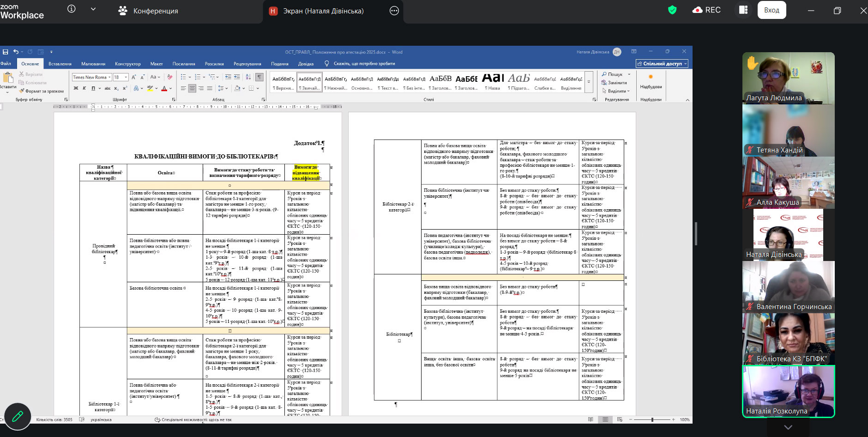Image resolution: width=868 pixels, height=437 pixels.
Task: Open the Zoom layout view icon
Action: 743,10
